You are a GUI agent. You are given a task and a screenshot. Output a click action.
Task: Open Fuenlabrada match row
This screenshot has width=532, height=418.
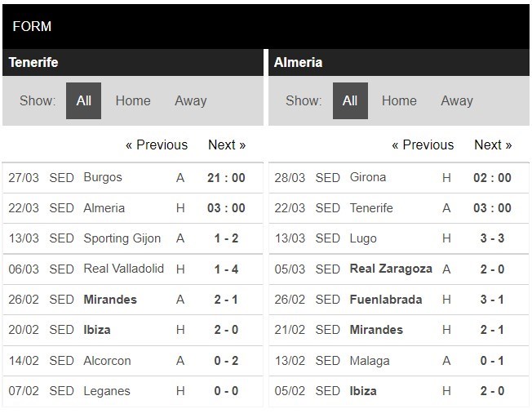click(x=399, y=300)
